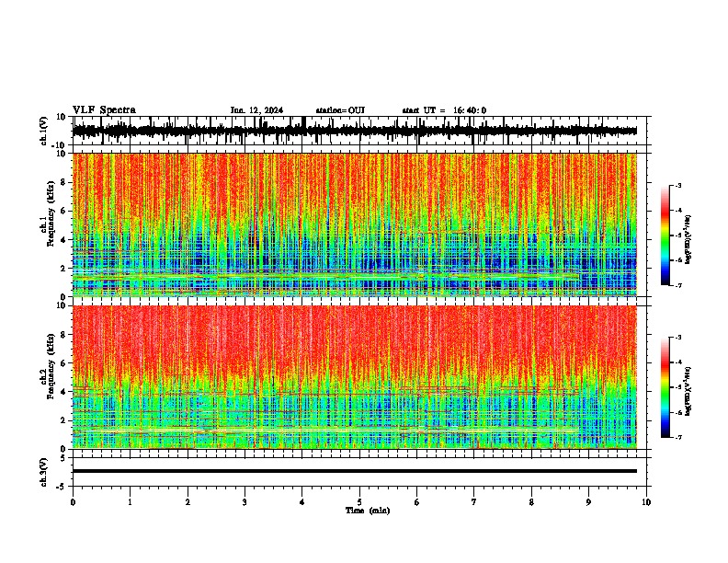The width and height of the screenshot is (728, 563).
Task: Click inside the ch.2 frequency spectrogram
Action: (x=355, y=377)
